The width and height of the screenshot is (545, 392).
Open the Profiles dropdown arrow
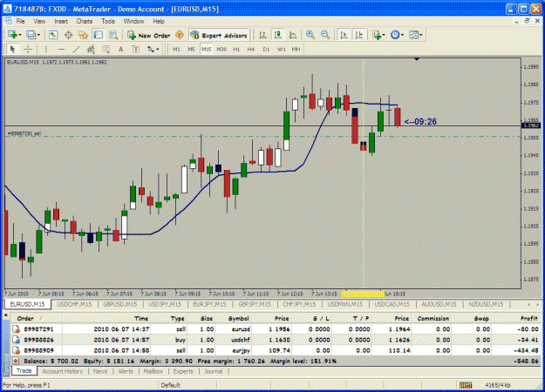(x=38, y=35)
